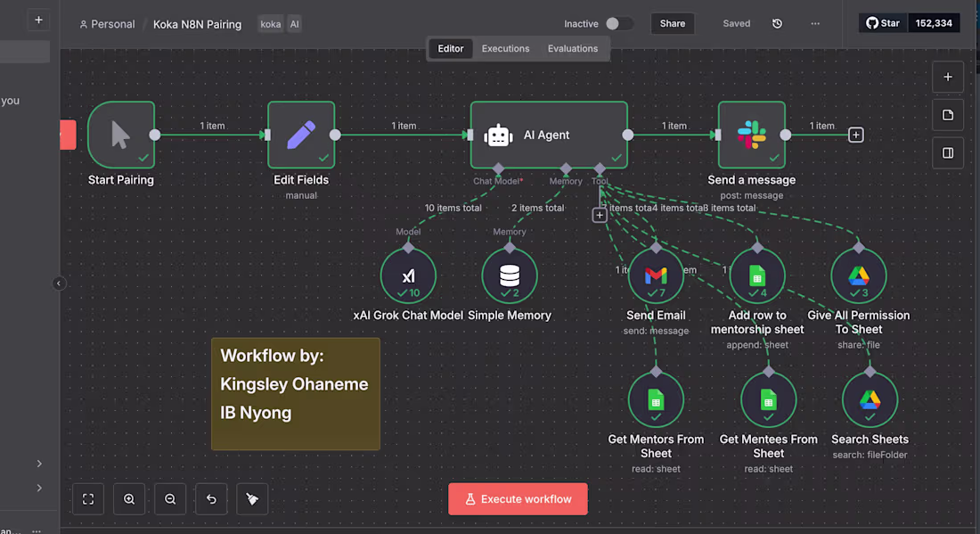Click the Execute workflow button

(x=518, y=498)
